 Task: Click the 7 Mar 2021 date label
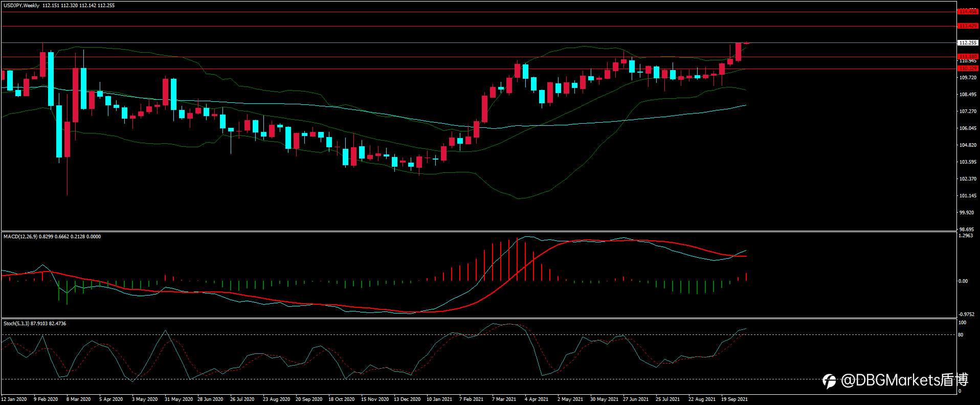pyautogui.click(x=504, y=399)
